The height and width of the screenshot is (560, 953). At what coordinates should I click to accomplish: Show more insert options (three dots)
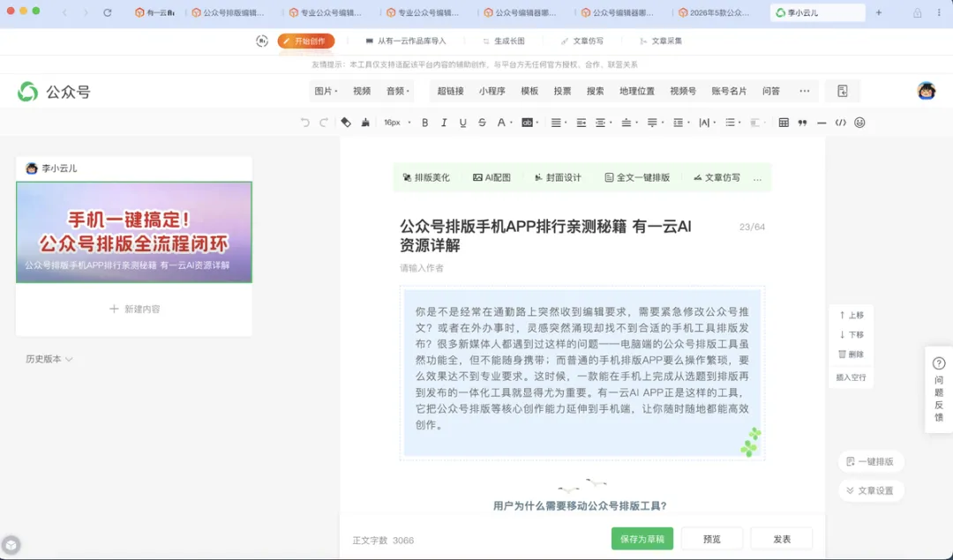(805, 91)
